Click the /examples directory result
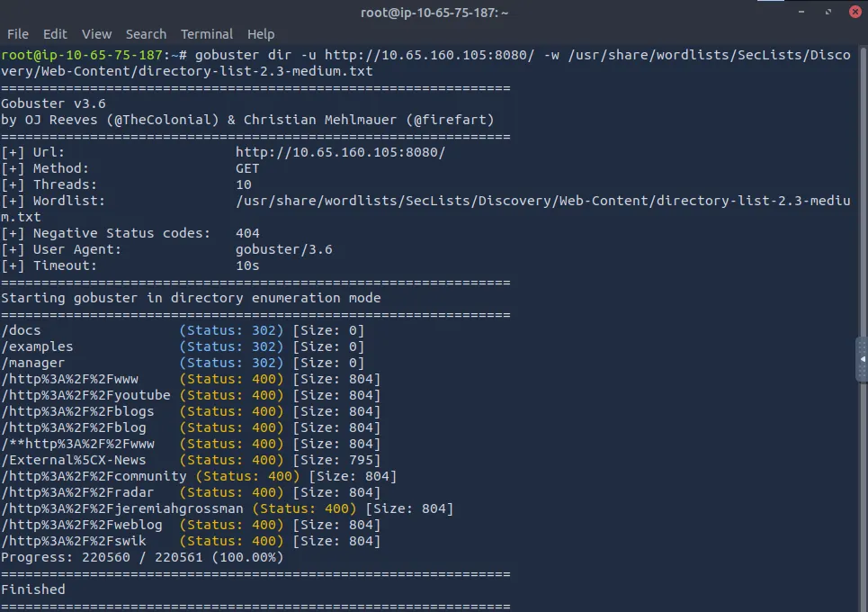This screenshot has width=868, height=612. [x=38, y=346]
